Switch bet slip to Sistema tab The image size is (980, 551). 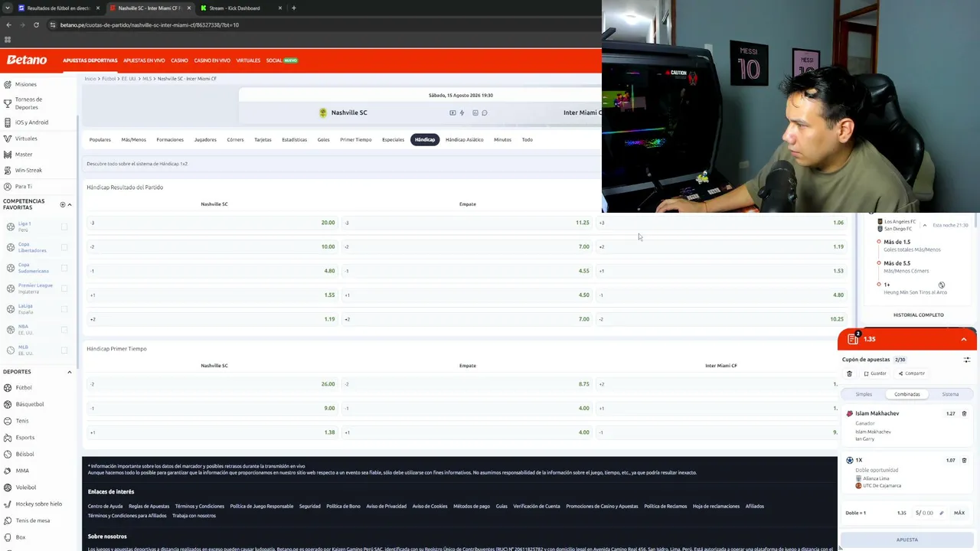950,394
